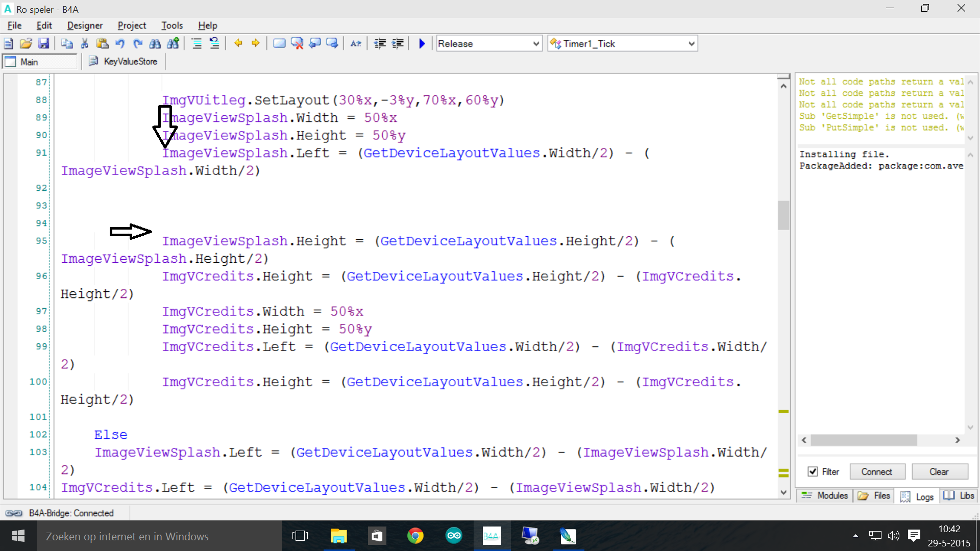Run the project with blue play arrow

(x=422, y=43)
